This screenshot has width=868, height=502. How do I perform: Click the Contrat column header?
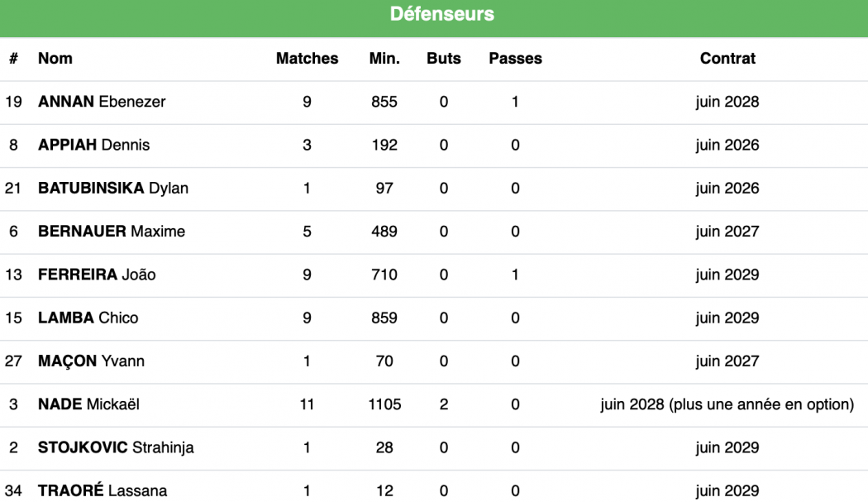pyautogui.click(x=727, y=59)
